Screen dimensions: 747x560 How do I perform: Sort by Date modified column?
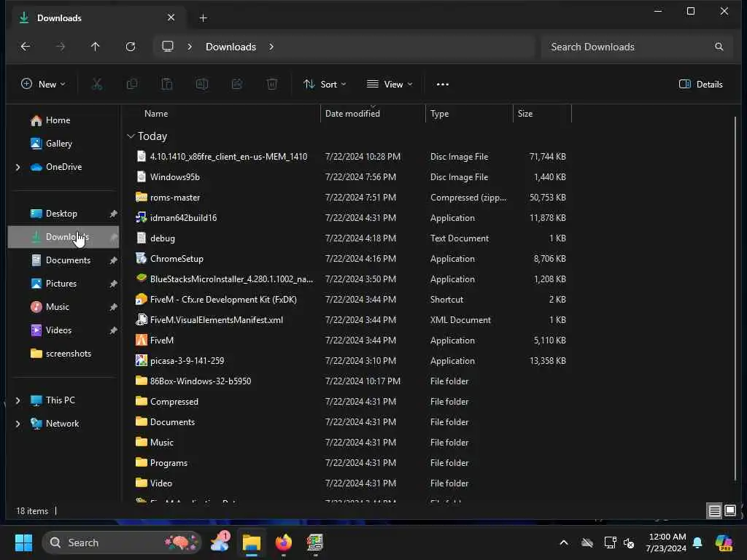click(352, 114)
